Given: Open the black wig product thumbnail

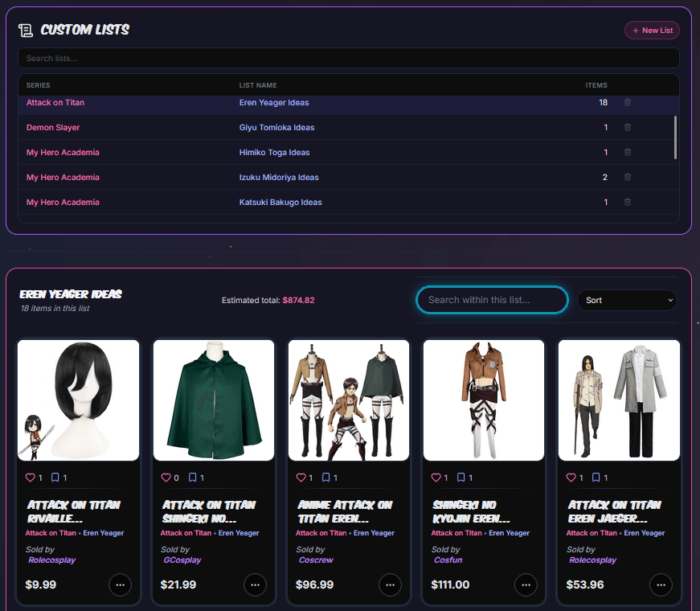Looking at the screenshot, I should (x=78, y=400).
